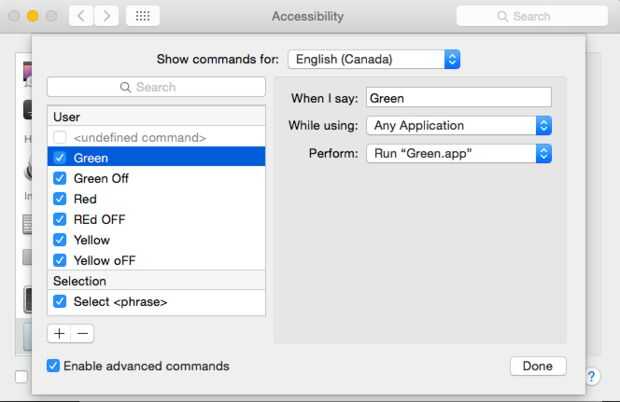Expand the Perform action dropdown
The image size is (620, 402).
point(459,153)
